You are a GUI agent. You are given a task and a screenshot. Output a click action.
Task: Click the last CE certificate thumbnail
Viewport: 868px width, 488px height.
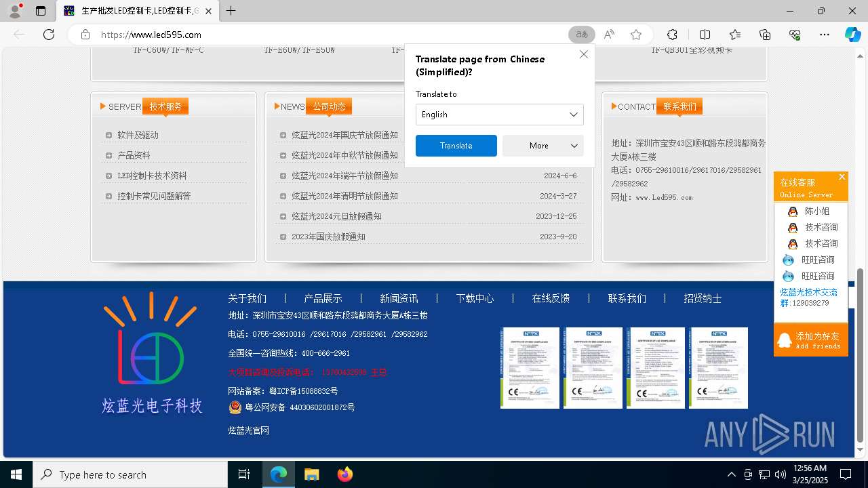tap(718, 368)
